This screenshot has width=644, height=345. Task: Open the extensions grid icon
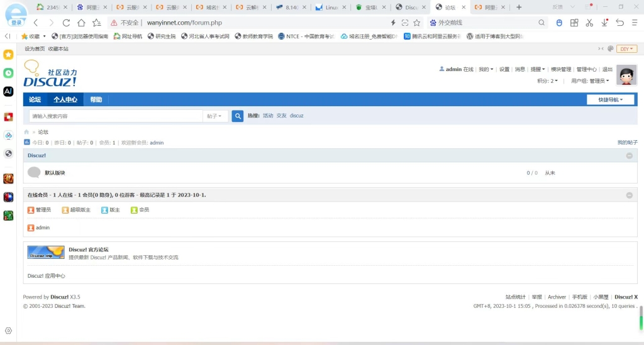click(574, 23)
